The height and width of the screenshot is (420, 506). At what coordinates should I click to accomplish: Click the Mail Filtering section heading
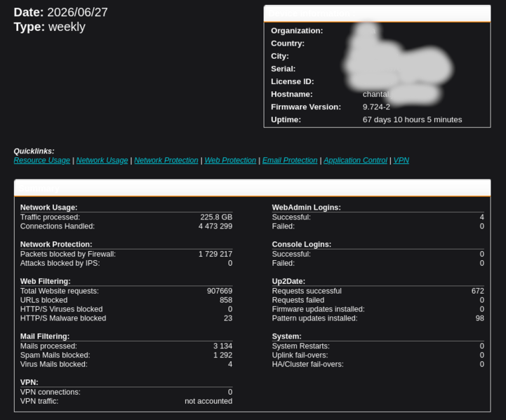point(45,337)
